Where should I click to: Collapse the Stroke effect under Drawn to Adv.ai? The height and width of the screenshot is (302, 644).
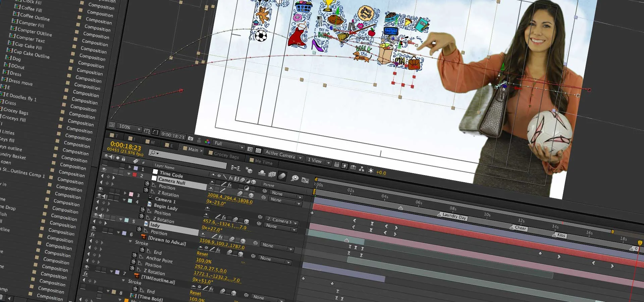[130, 241]
